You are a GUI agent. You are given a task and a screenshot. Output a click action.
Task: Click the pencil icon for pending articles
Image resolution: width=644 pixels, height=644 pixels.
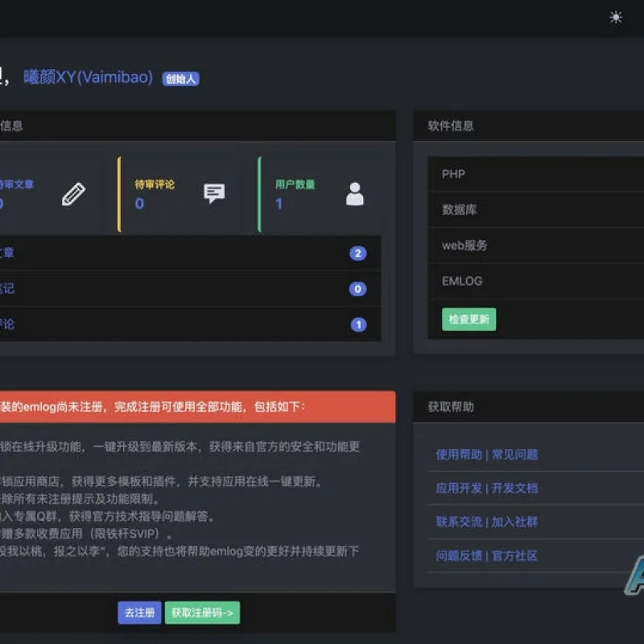click(x=73, y=194)
